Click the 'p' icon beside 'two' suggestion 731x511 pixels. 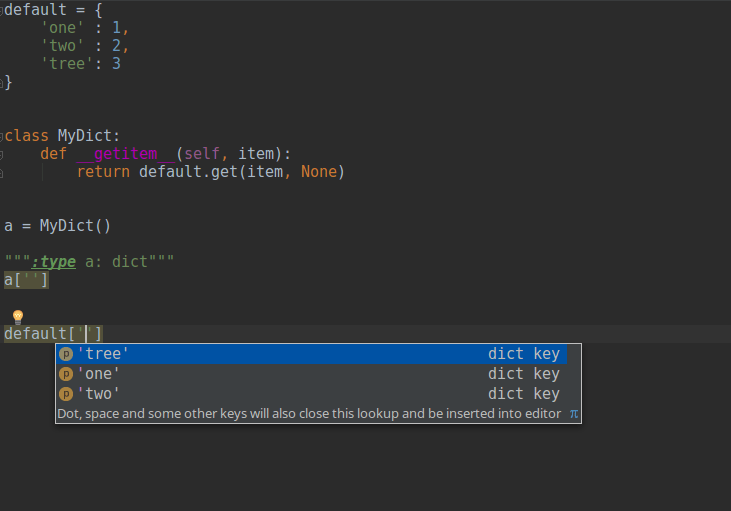click(x=66, y=394)
